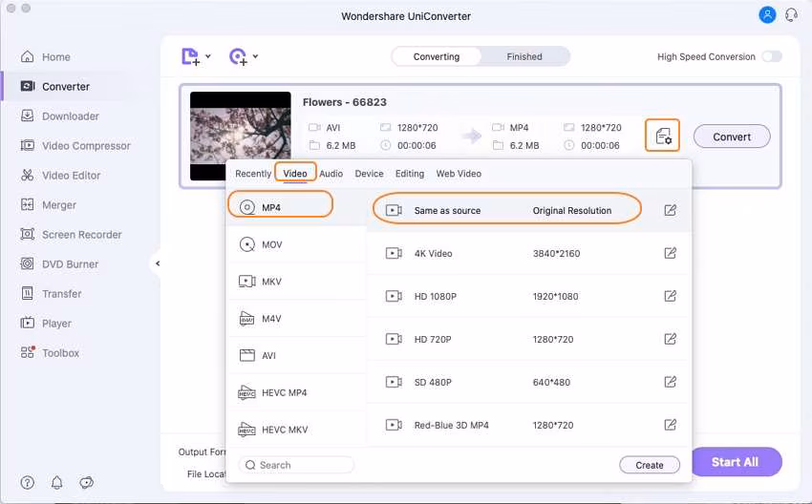812x504 pixels.
Task: Toggle High Speed Conversion switch
Action: coord(772,56)
